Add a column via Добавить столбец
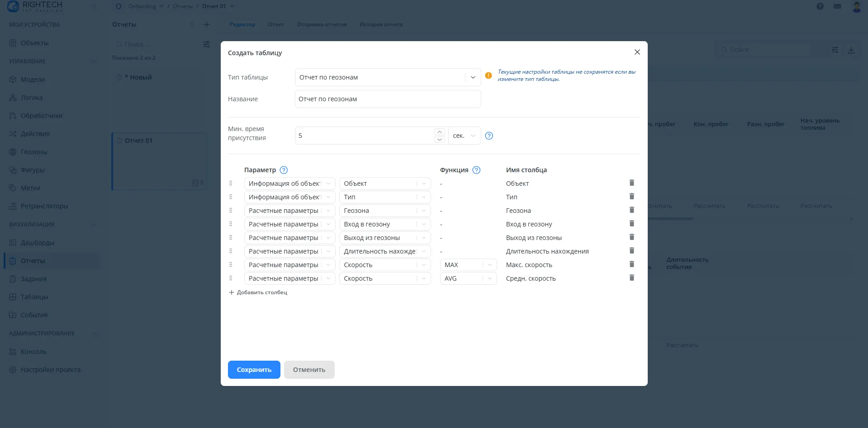 pos(258,292)
